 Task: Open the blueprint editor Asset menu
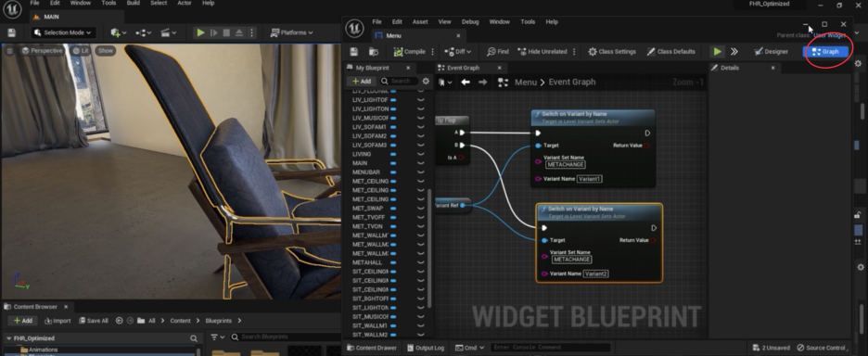click(x=420, y=21)
